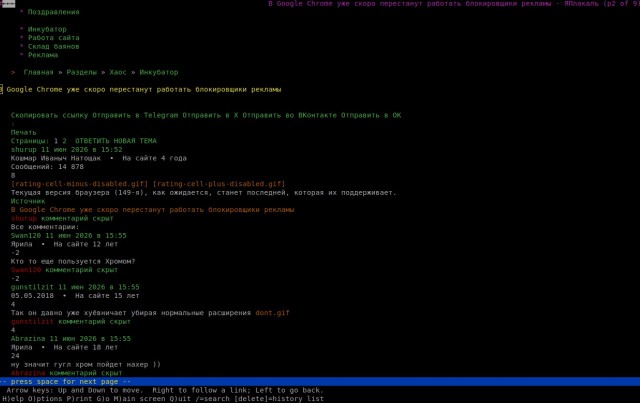The height and width of the screenshot is (403, 640).
Task: Share via Отправить в ОК
Action: (x=371, y=116)
